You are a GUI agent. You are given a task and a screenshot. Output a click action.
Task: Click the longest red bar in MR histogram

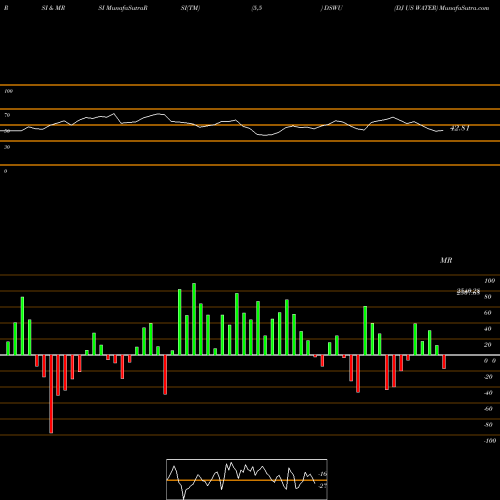click(x=51, y=394)
